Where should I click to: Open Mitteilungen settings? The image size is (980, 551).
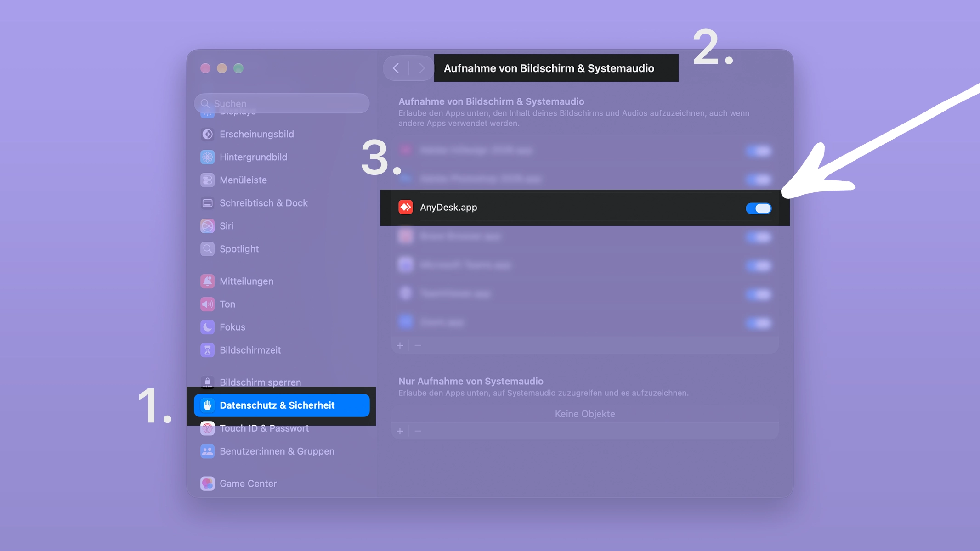pyautogui.click(x=281, y=281)
